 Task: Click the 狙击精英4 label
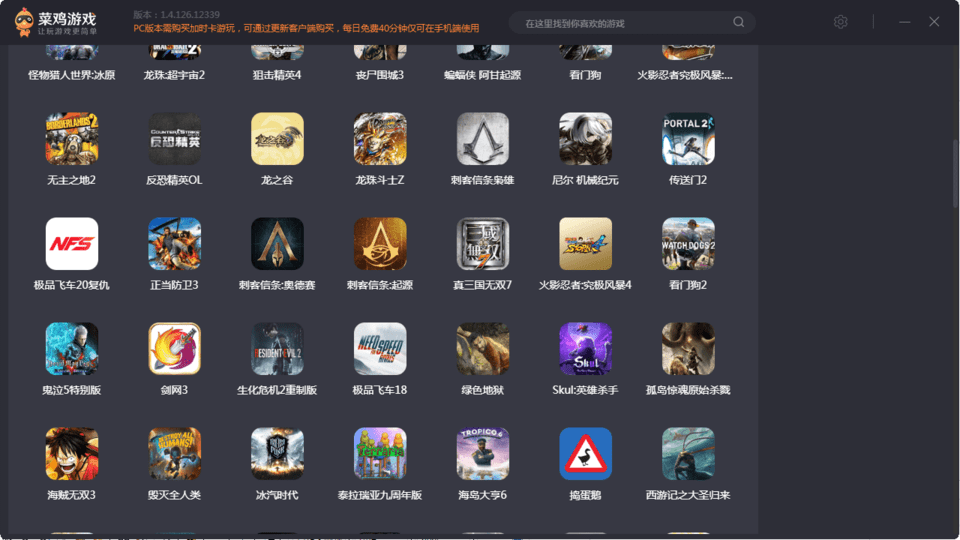tap(277, 75)
